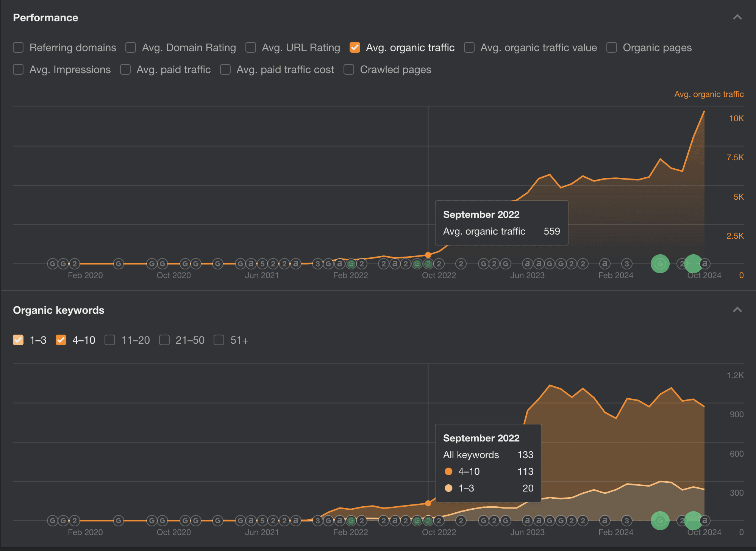Collapse the Performance section

click(x=737, y=17)
